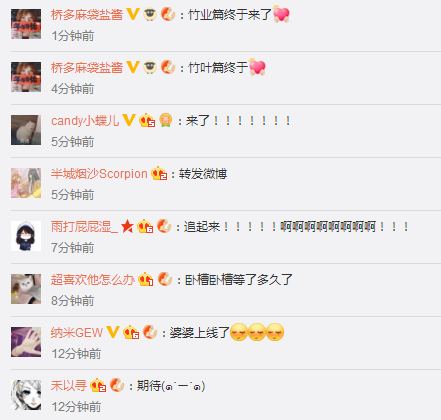Click 桥多麻袋盐酱 username in first comment

click(87, 15)
